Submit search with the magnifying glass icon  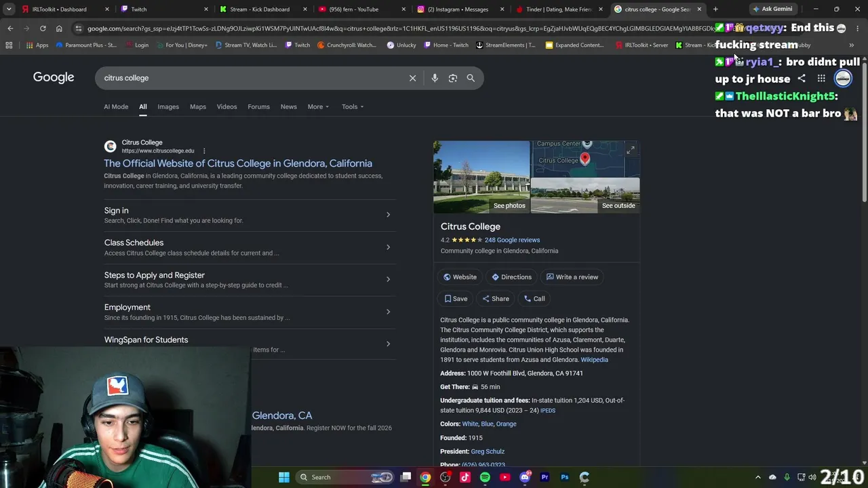pos(471,78)
